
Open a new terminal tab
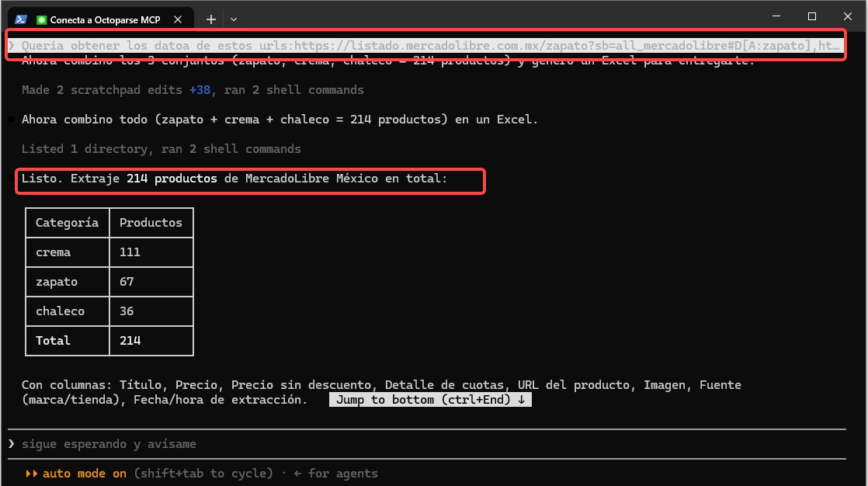(x=211, y=19)
